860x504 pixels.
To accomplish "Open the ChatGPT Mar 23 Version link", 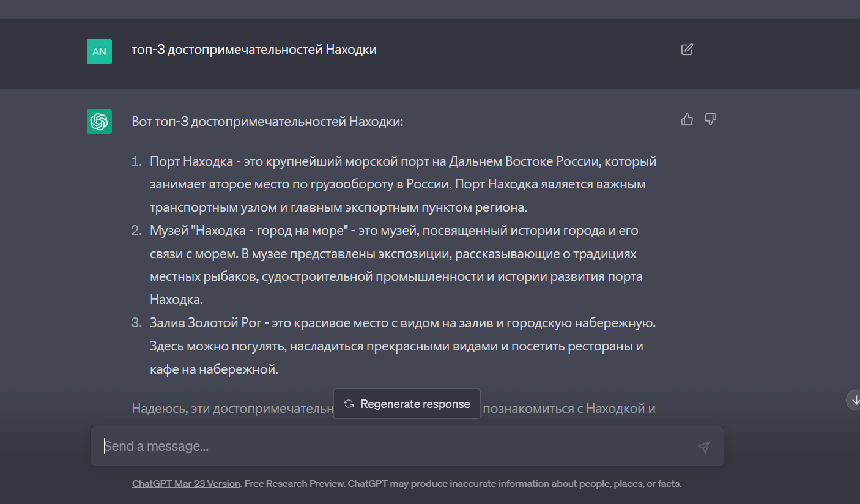I will [186, 483].
